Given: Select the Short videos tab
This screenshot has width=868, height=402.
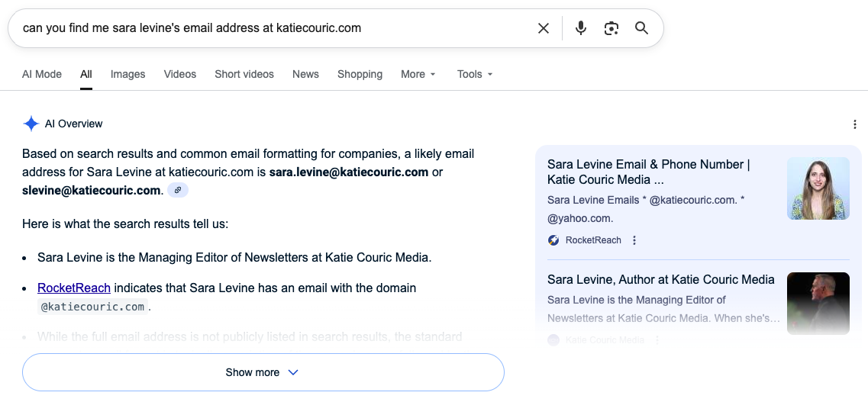Looking at the screenshot, I should [x=244, y=74].
